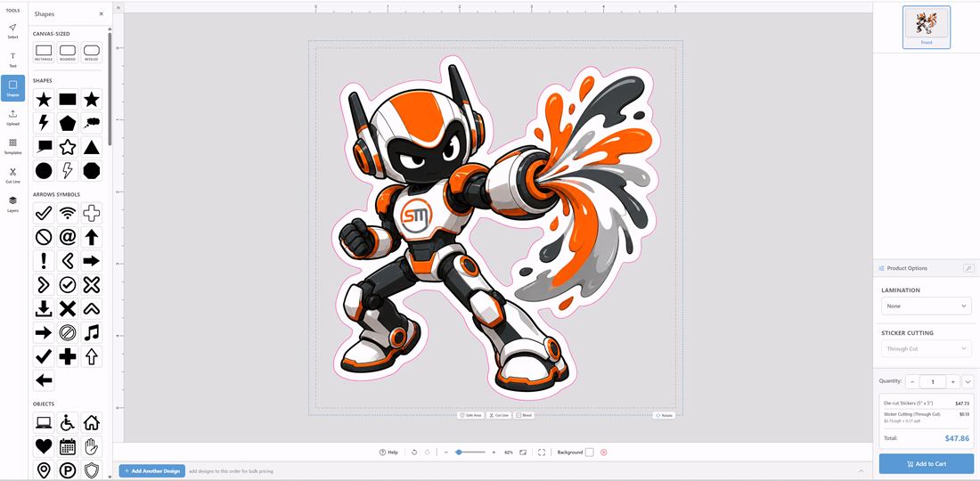Image resolution: width=980 pixels, height=481 pixels.
Task: Click Add Another Design
Action: click(151, 471)
